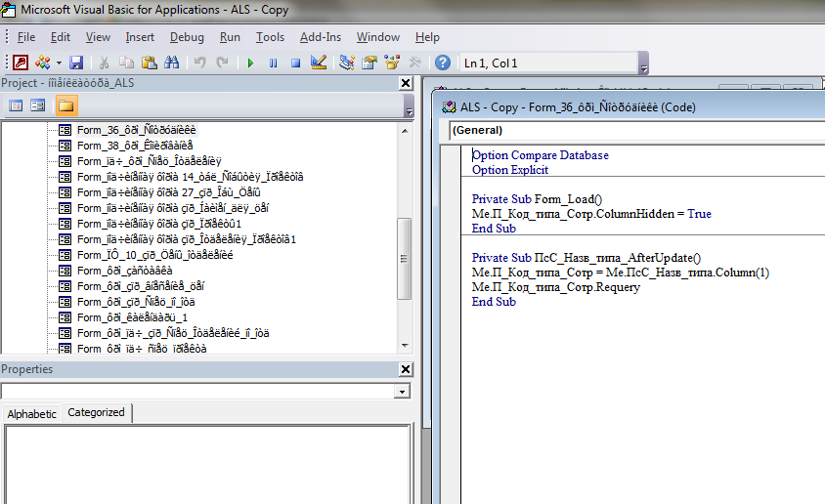Select the form tree item ending in '_1'
The image size is (825, 504).
(132, 317)
